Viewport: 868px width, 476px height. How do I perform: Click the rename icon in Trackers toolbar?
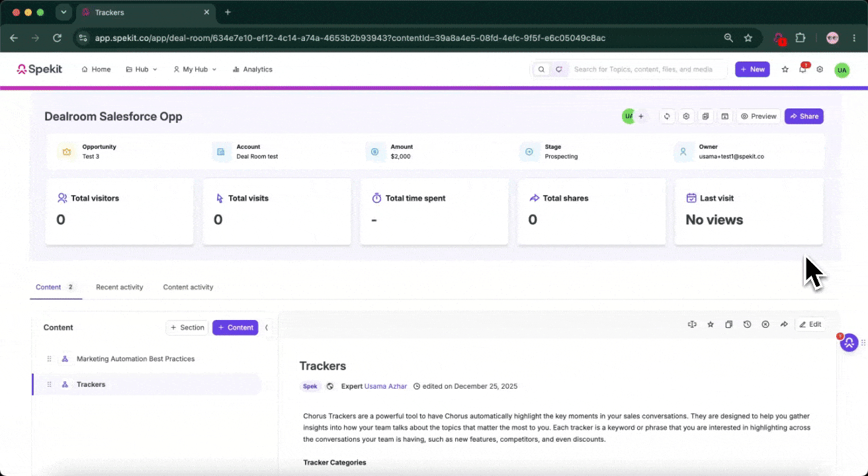[x=692, y=325]
